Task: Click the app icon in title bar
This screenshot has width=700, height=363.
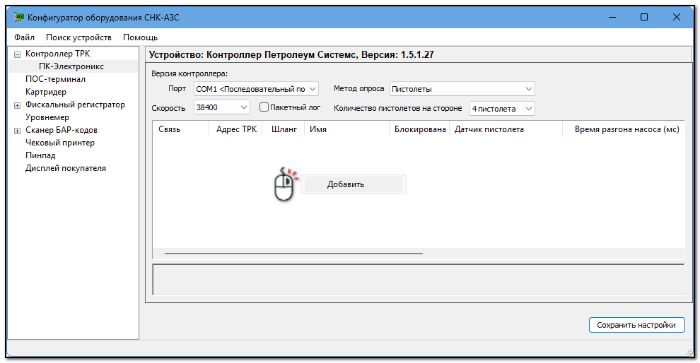Action: pyautogui.click(x=18, y=17)
